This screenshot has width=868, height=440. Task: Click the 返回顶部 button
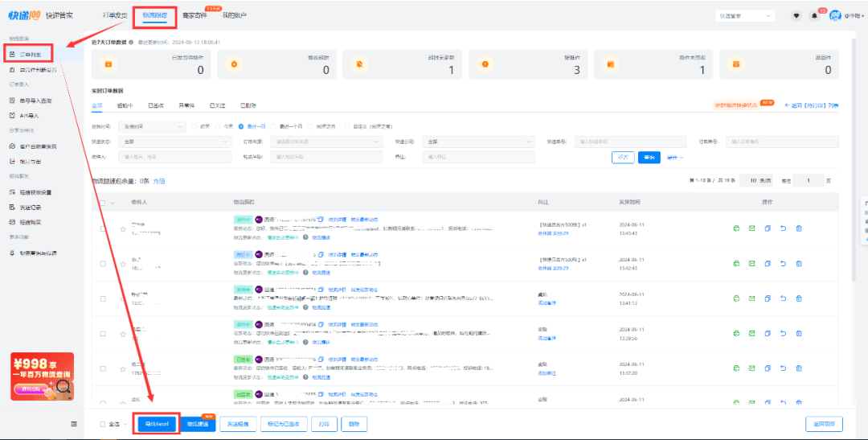pyautogui.click(x=824, y=424)
